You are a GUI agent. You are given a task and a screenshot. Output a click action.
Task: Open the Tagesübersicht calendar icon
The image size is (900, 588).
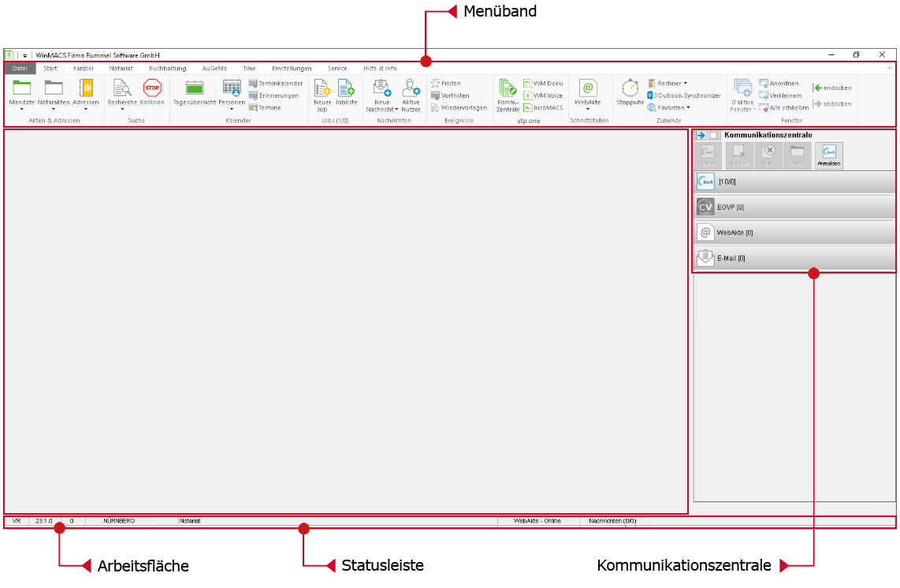point(195,87)
